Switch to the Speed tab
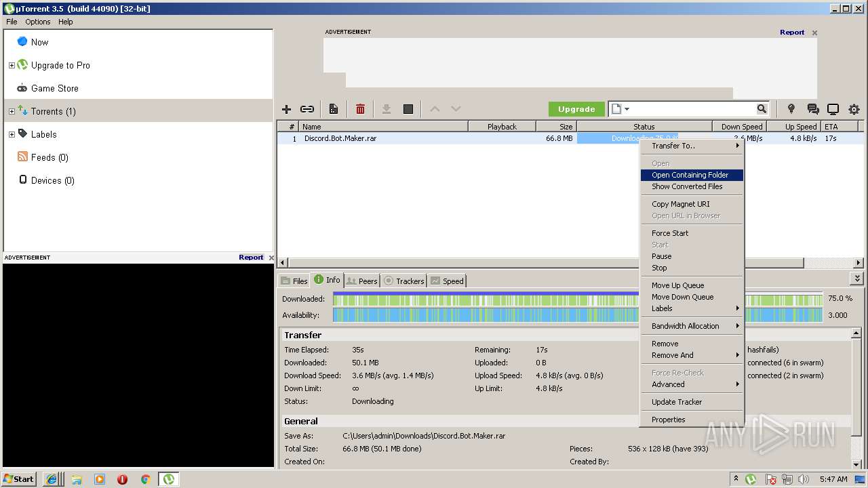The image size is (868, 488). pos(447,281)
